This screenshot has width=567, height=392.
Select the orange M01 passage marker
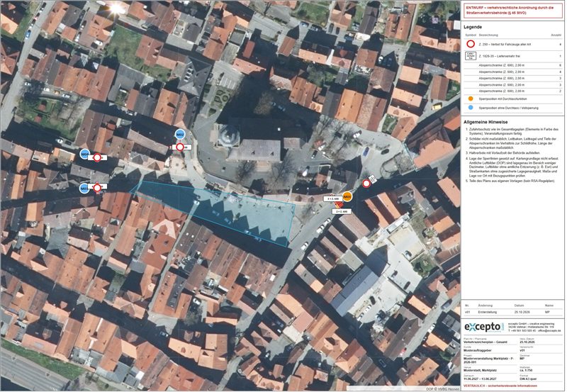tap(347, 196)
